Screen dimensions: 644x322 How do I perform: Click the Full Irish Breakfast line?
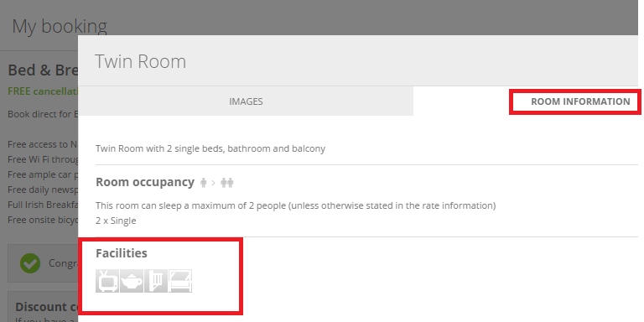[x=43, y=205]
